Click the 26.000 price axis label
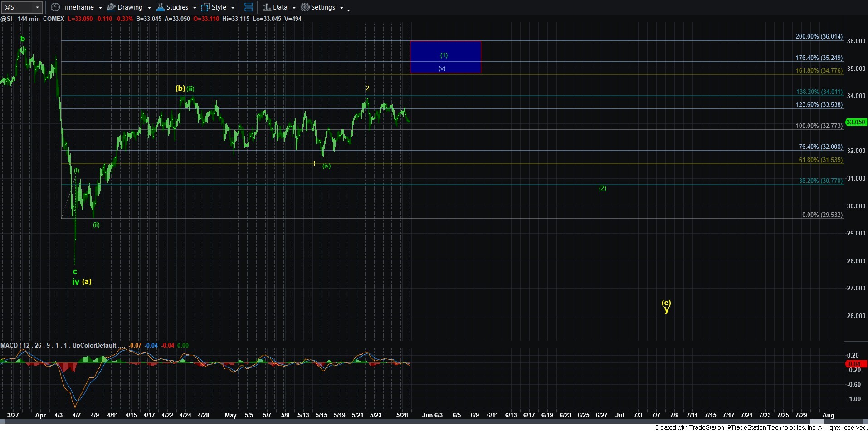 point(856,316)
